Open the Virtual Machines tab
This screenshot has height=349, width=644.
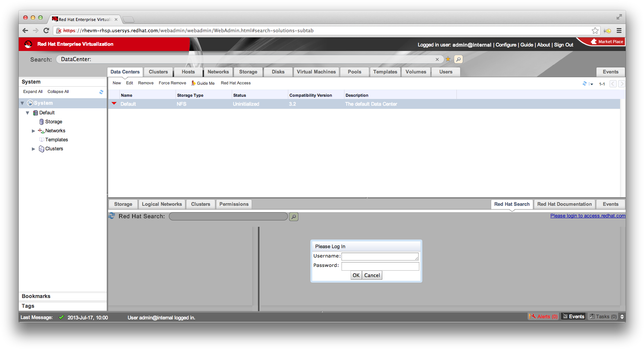316,72
